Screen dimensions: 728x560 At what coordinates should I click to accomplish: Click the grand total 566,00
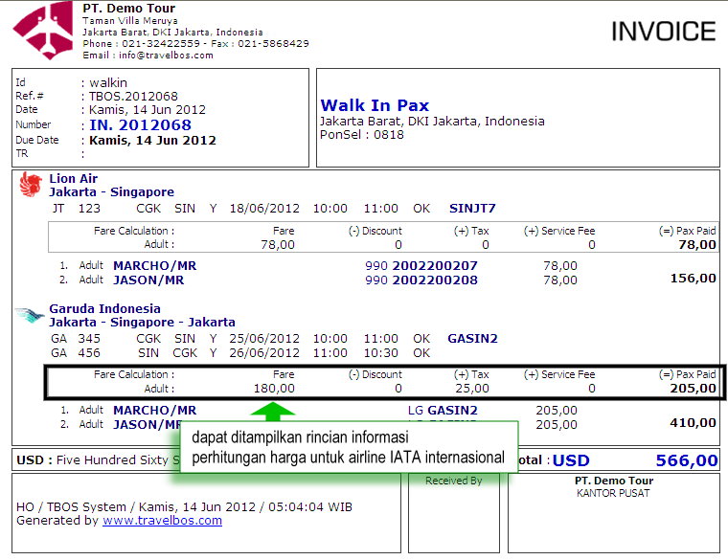pyautogui.click(x=687, y=460)
